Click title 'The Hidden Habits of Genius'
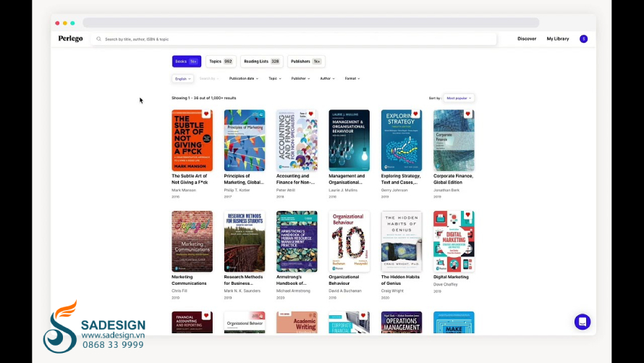 coord(400,280)
